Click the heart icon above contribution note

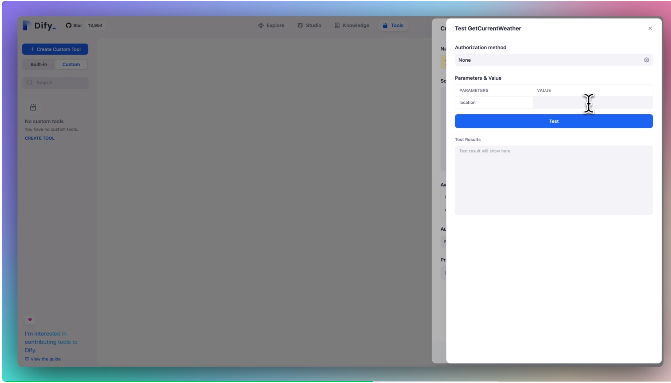point(30,320)
